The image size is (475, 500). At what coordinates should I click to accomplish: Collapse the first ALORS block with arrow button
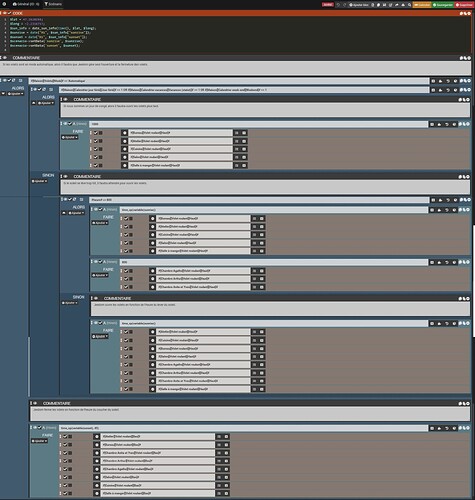[x=3, y=94]
